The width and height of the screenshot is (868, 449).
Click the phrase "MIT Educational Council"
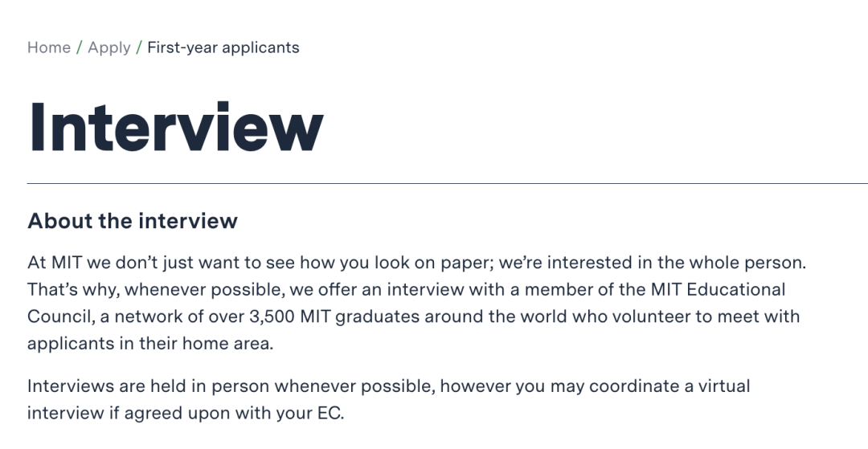coord(706,289)
